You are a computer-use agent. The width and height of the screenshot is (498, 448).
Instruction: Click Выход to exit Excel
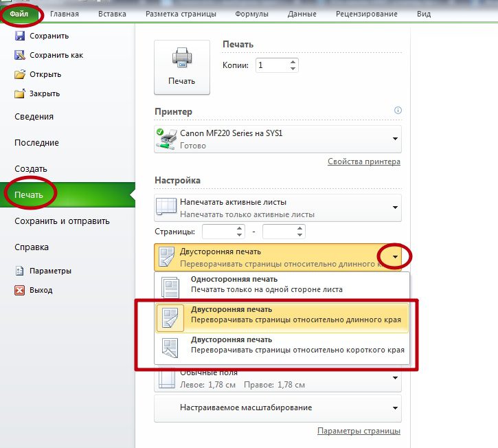[x=41, y=290]
